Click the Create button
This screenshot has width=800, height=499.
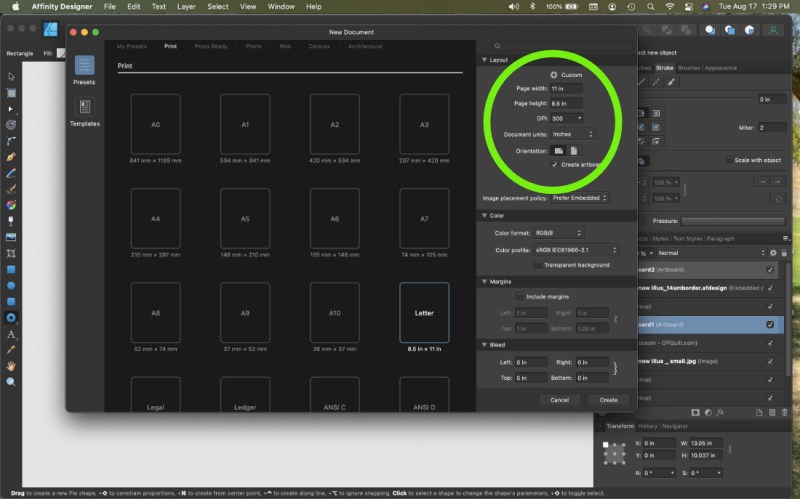(608, 399)
